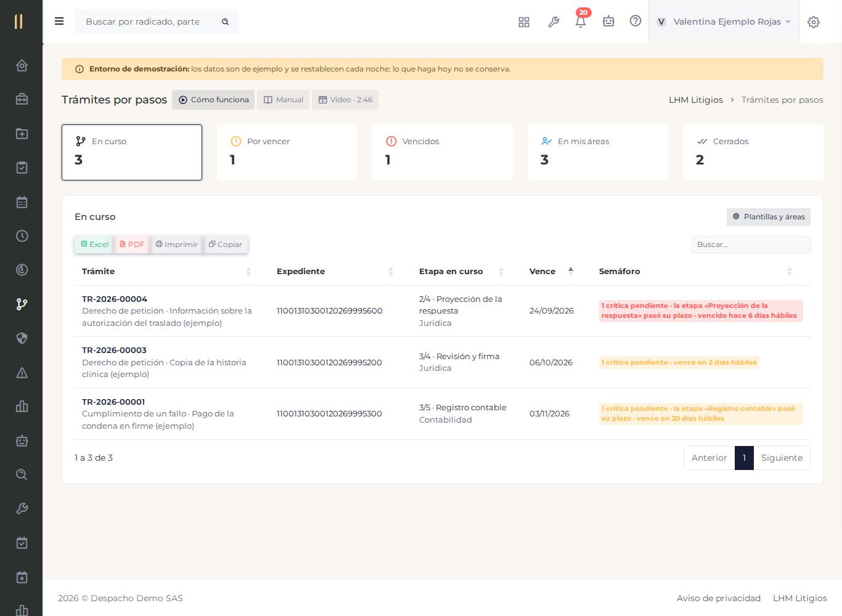Click the shield icon in sidebar
Viewport: 842px width, 616px height.
(x=22, y=338)
